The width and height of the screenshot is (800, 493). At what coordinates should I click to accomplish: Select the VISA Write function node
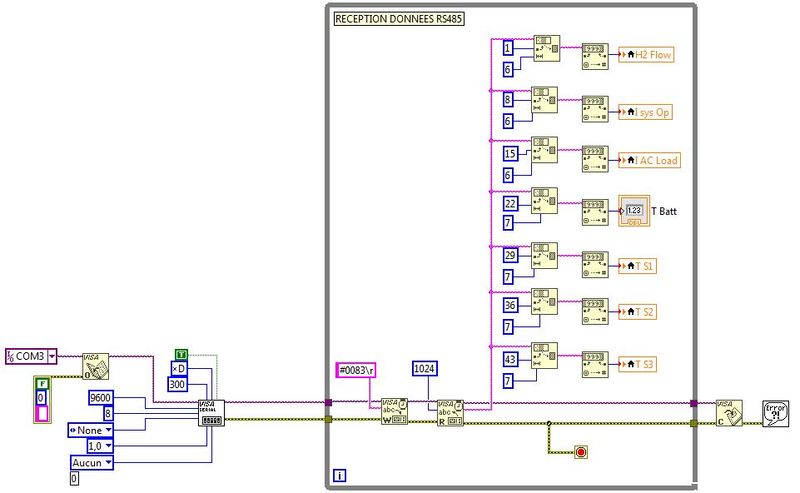coord(394,412)
